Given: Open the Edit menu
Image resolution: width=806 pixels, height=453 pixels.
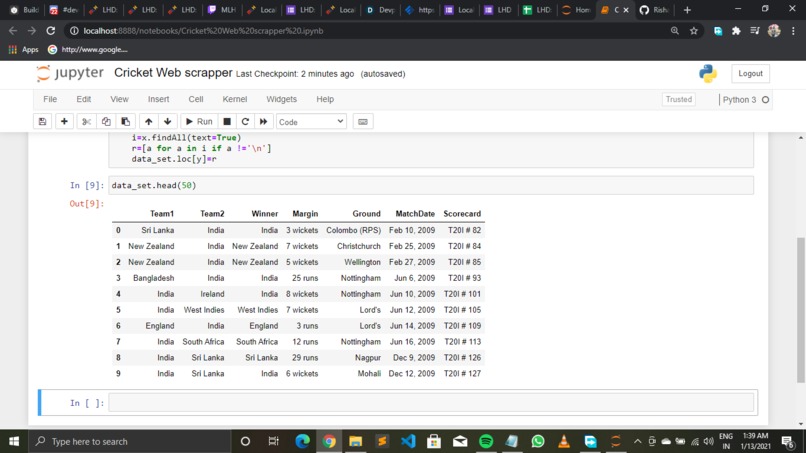Looking at the screenshot, I should click(84, 99).
